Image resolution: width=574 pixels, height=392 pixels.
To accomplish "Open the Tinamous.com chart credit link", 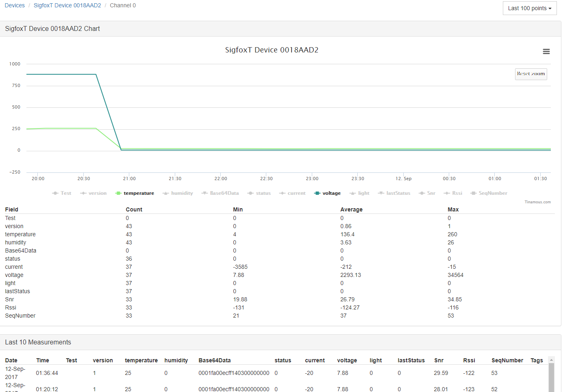I will (537, 202).
